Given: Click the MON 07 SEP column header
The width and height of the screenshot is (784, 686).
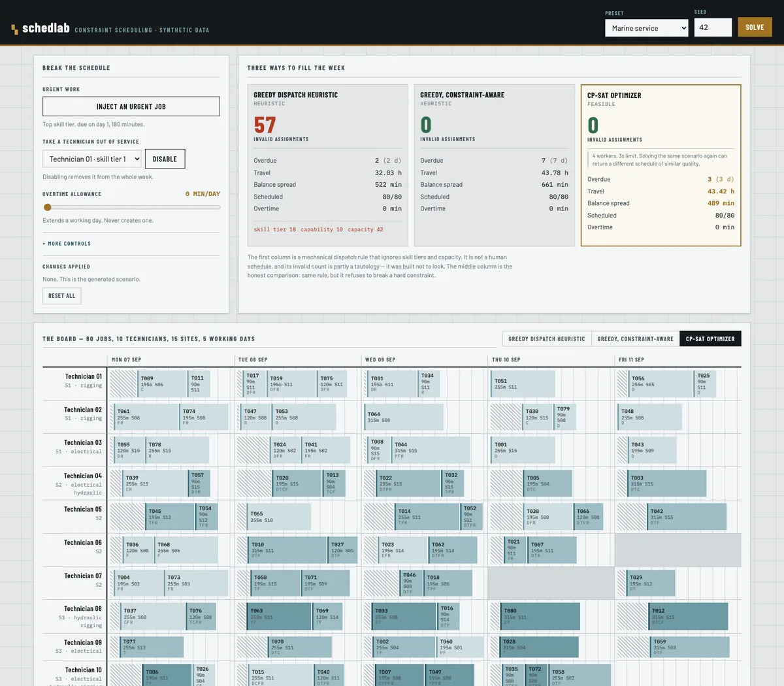Looking at the screenshot, I should pos(126,360).
